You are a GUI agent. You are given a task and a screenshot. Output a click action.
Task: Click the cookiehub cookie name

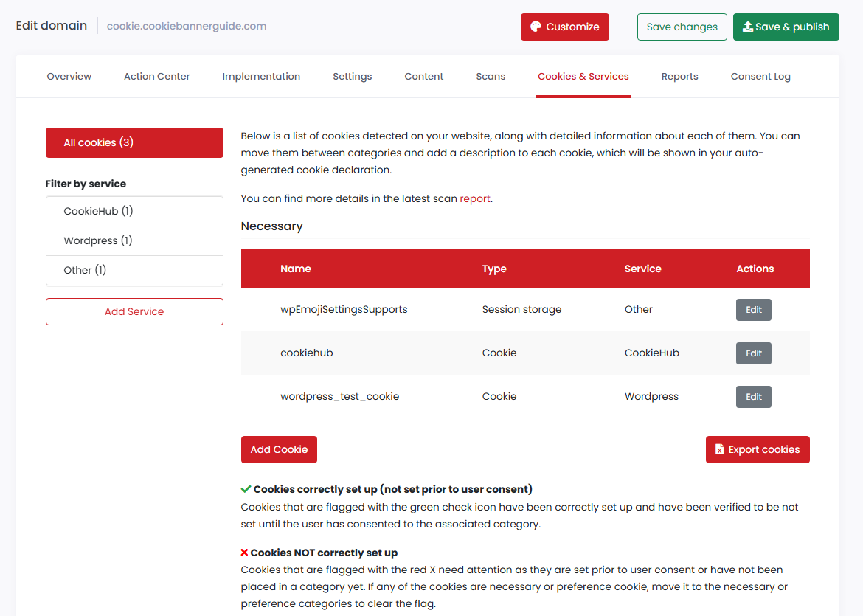[x=307, y=353]
